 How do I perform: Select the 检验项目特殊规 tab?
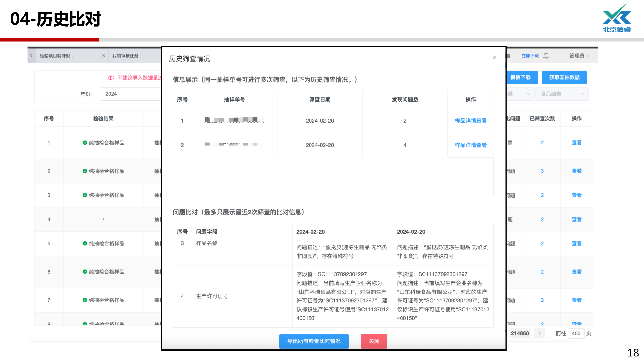[57, 56]
